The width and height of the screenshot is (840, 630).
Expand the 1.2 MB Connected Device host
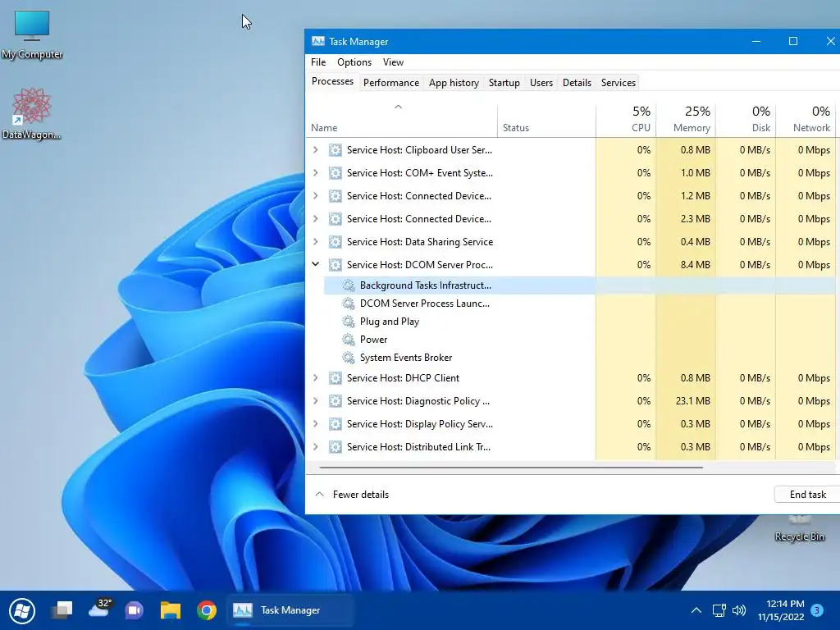[316, 196]
